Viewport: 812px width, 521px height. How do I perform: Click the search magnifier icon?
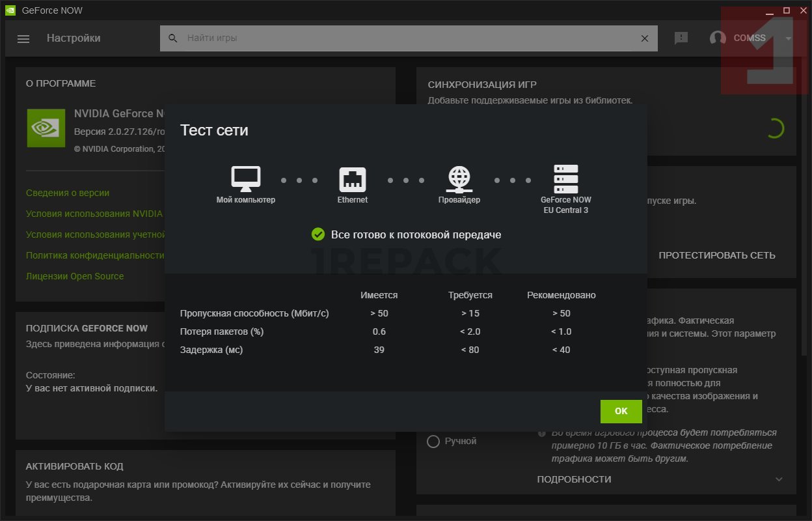click(x=173, y=38)
